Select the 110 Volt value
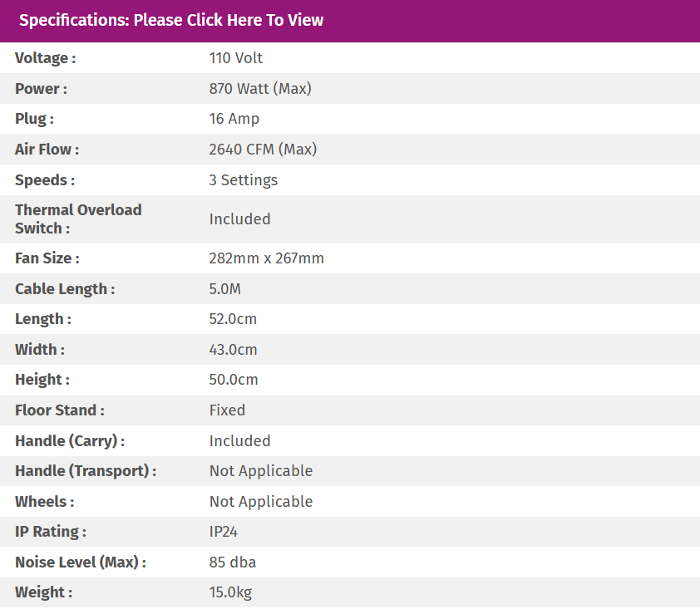 click(x=236, y=58)
